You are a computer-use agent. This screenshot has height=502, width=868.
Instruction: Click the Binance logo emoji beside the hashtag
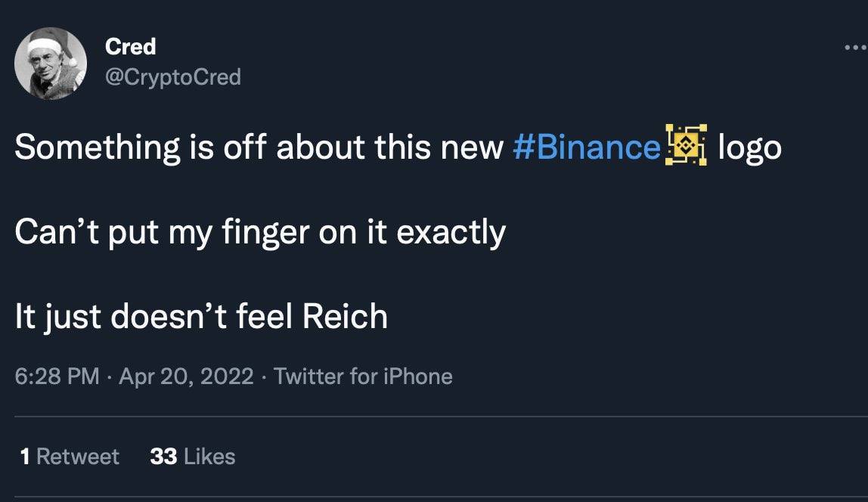point(686,145)
